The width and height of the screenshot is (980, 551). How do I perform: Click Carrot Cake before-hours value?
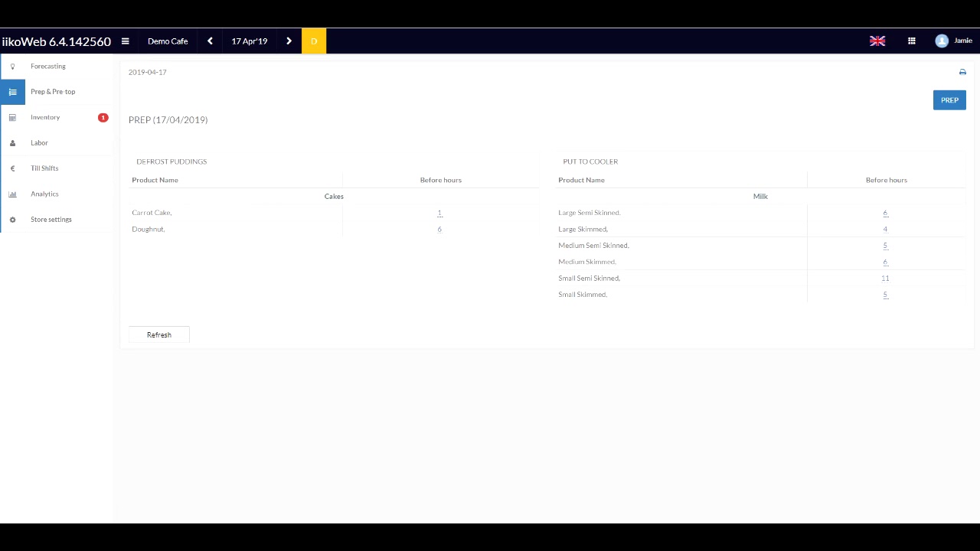coord(439,213)
